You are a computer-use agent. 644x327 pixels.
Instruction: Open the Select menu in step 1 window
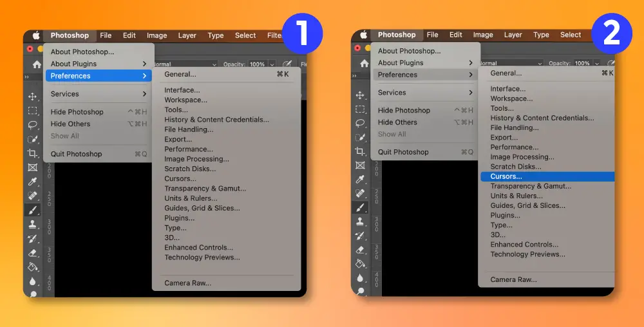[245, 35]
